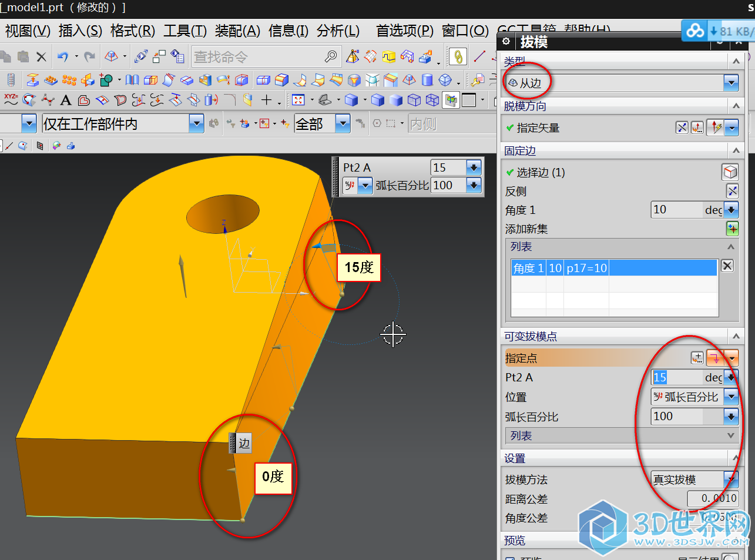Open 拔模方法 真实拔模 dropdown
Screen dimensions: 755x560
point(731,479)
